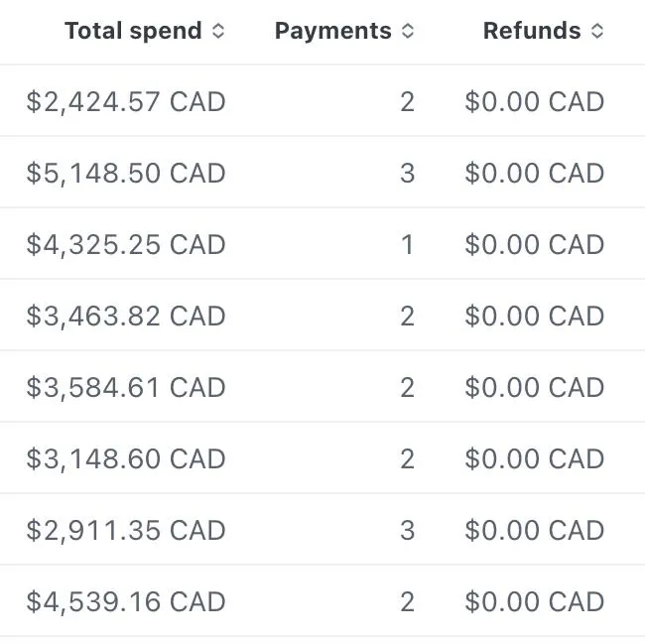Image resolution: width=645 pixels, height=644 pixels.
Task: Sort table by Total spend header
Action: pos(133,31)
